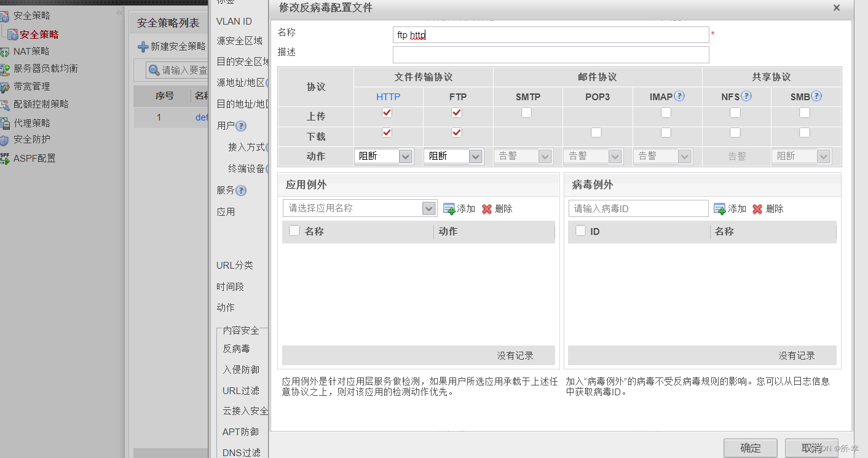Open 配额控制策略 in the sidebar
The height and width of the screenshot is (458, 868).
(x=41, y=105)
